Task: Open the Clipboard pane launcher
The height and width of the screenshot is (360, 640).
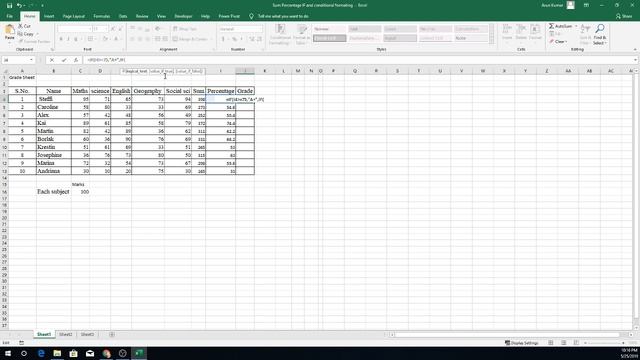Action: 52,49
